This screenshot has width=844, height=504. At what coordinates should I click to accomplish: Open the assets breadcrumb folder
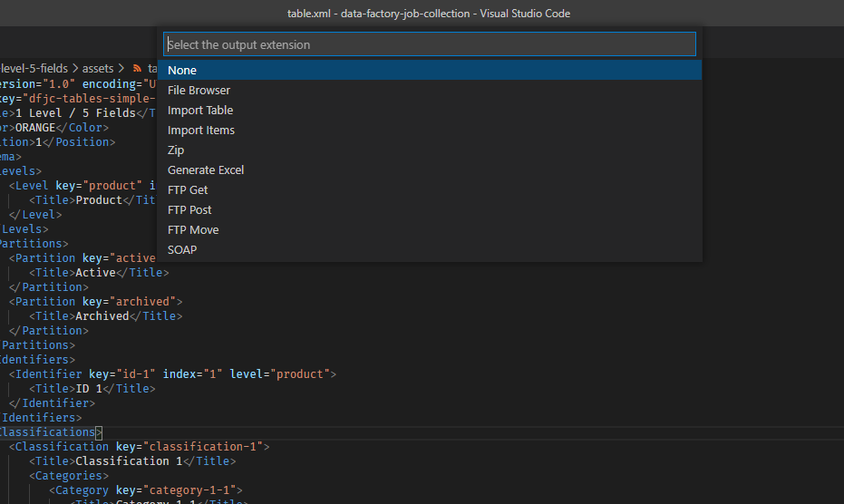coord(98,69)
